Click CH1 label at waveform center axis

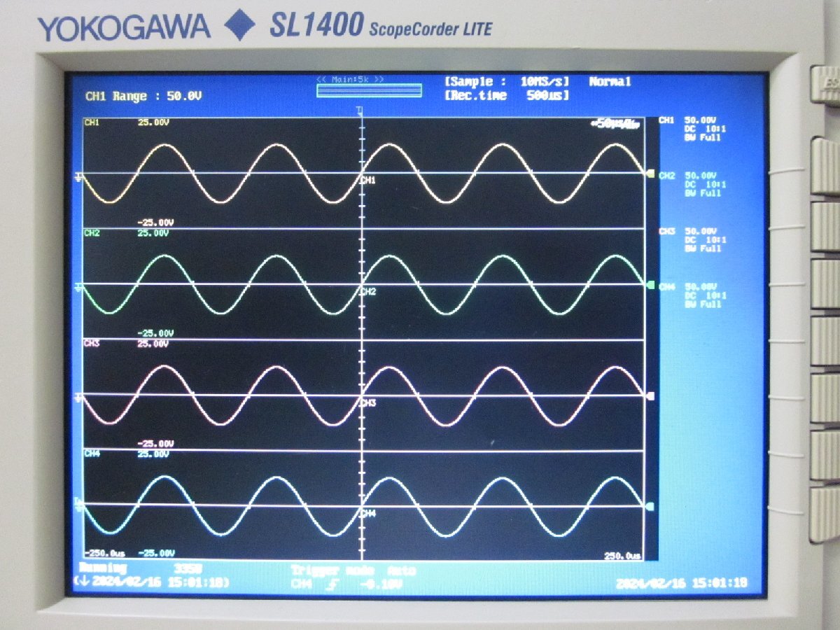(x=369, y=181)
